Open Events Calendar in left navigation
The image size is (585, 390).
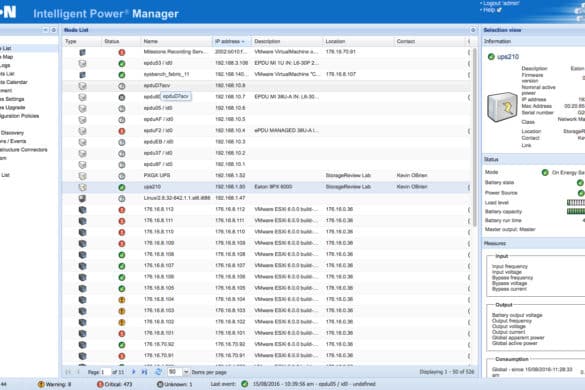pyautogui.click(x=13, y=82)
